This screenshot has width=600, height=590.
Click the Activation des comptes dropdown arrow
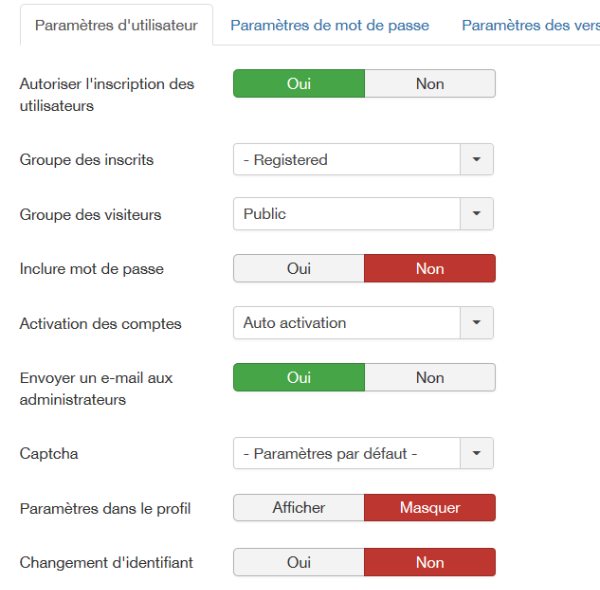tap(476, 323)
